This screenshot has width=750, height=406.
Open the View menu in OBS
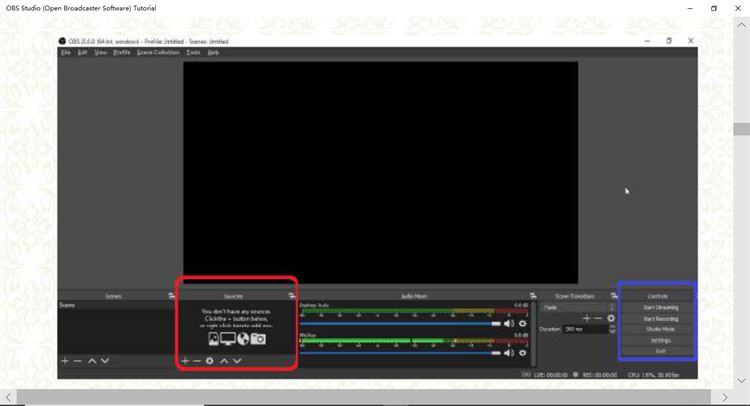click(x=100, y=52)
